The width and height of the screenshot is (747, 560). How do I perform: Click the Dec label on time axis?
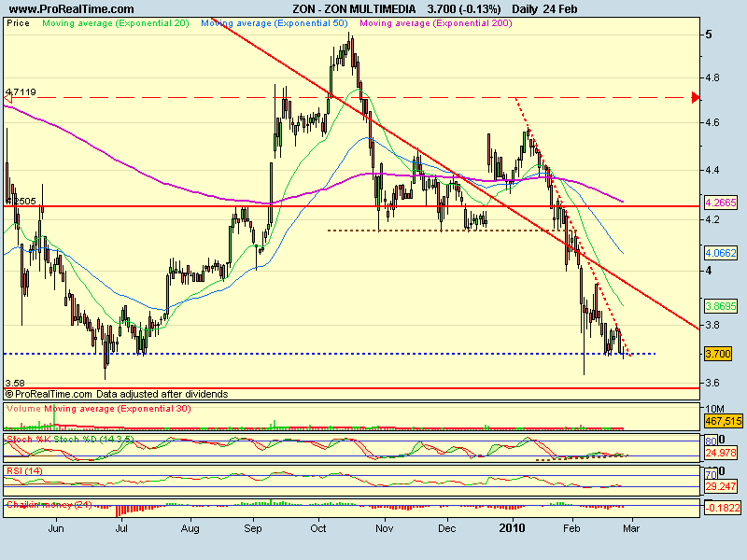447,528
